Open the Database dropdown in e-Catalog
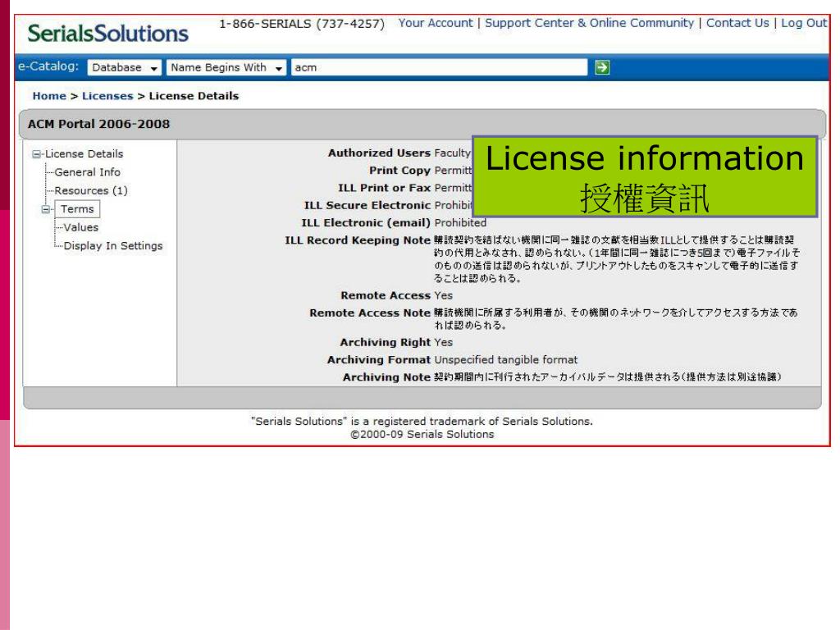 125,67
